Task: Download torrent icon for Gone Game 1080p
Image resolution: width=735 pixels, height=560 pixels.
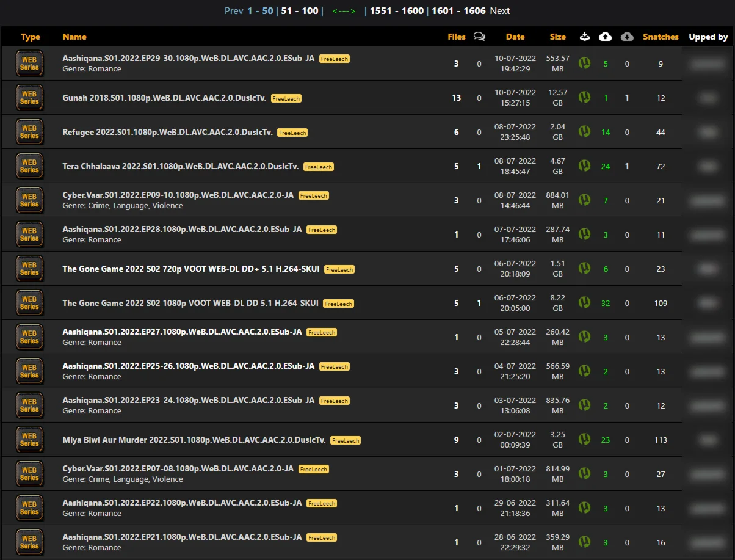Action: (585, 302)
